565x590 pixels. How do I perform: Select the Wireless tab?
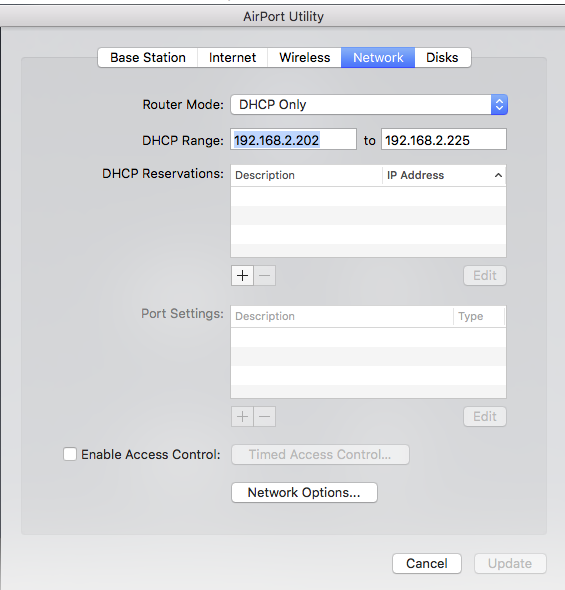click(304, 58)
